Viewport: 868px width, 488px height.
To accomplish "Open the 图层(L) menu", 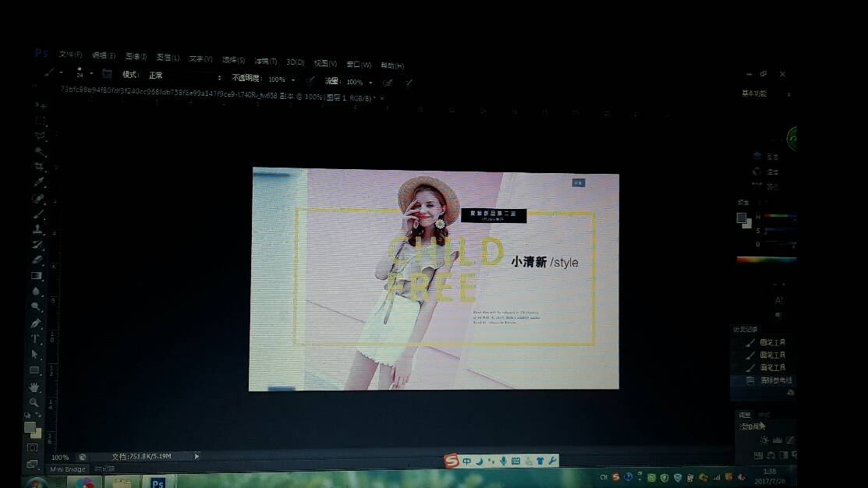I will (x=168, y=58).
